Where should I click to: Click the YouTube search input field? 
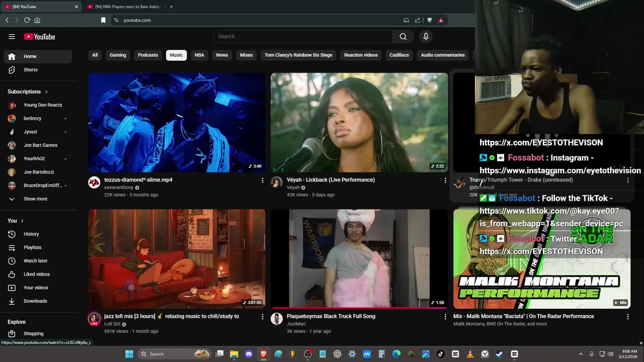tap(302, 36)
